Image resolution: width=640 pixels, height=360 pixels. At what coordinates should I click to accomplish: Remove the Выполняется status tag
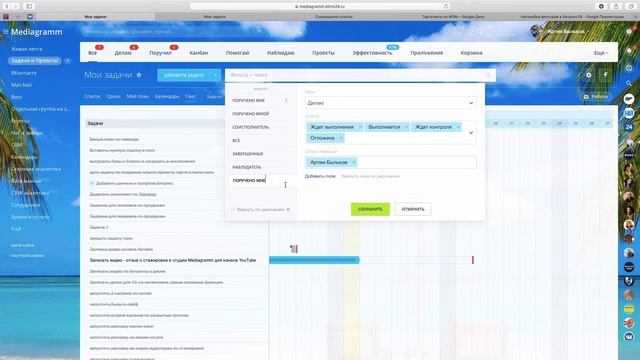click(x=406, y=127)
